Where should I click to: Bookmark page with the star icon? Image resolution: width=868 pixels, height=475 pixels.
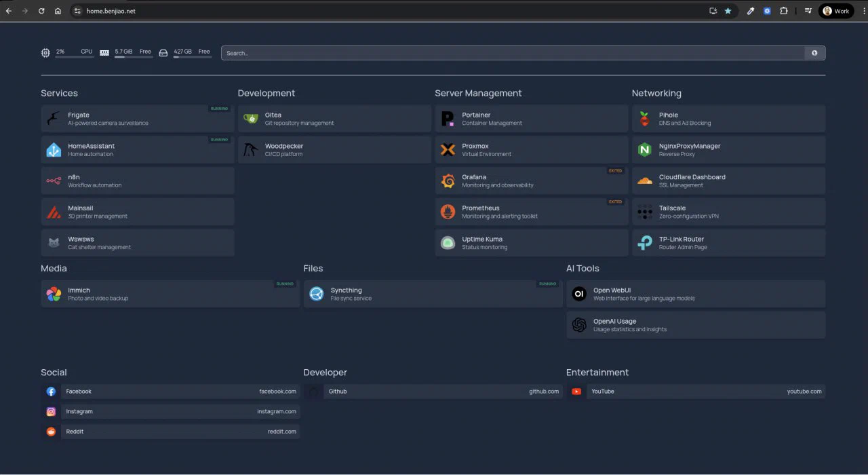point(728,11)
